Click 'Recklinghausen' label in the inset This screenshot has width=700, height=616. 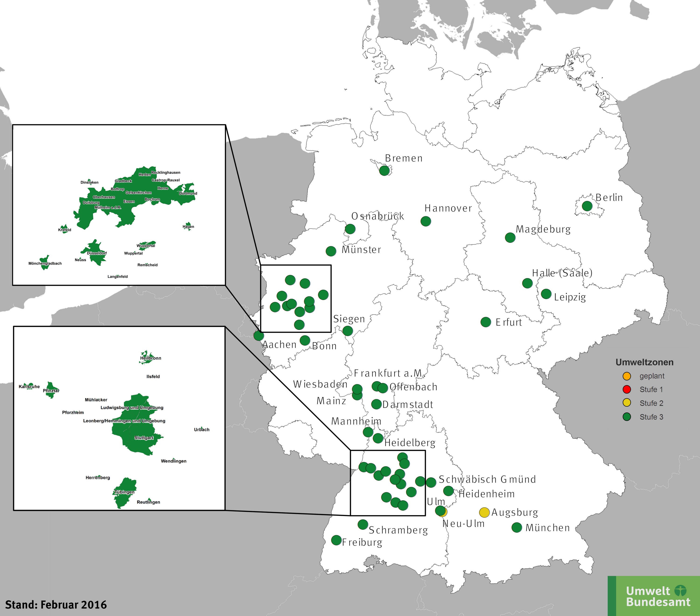pyautogui.click(x=166, y=172)
